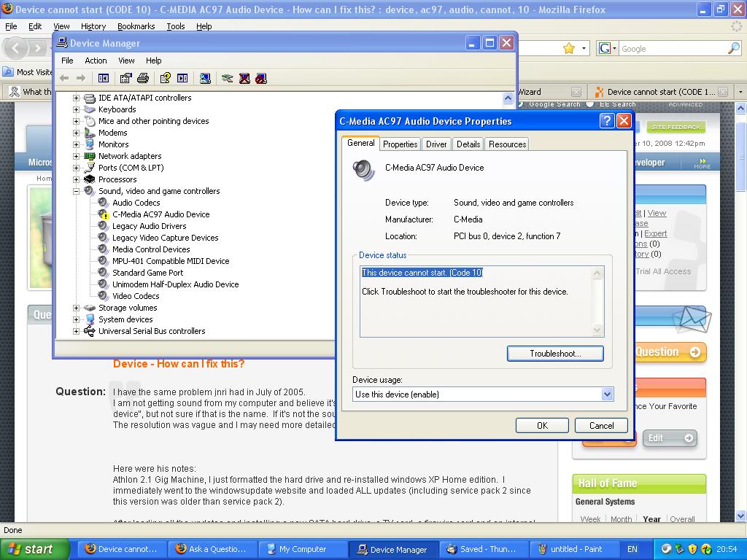Expand Universal Serial Bus controllers node
This screenshot has width=747, height=560.
(x=76, y=331)
